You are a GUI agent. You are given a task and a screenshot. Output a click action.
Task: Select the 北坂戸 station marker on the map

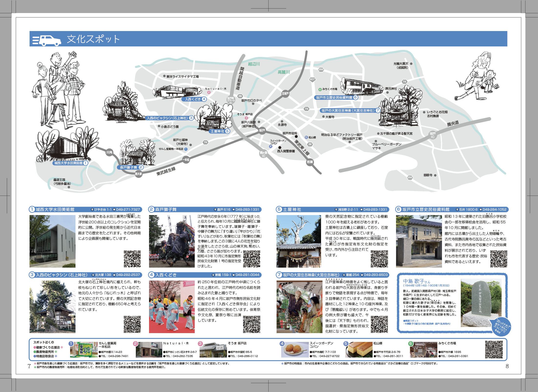(x=285, y=93)
